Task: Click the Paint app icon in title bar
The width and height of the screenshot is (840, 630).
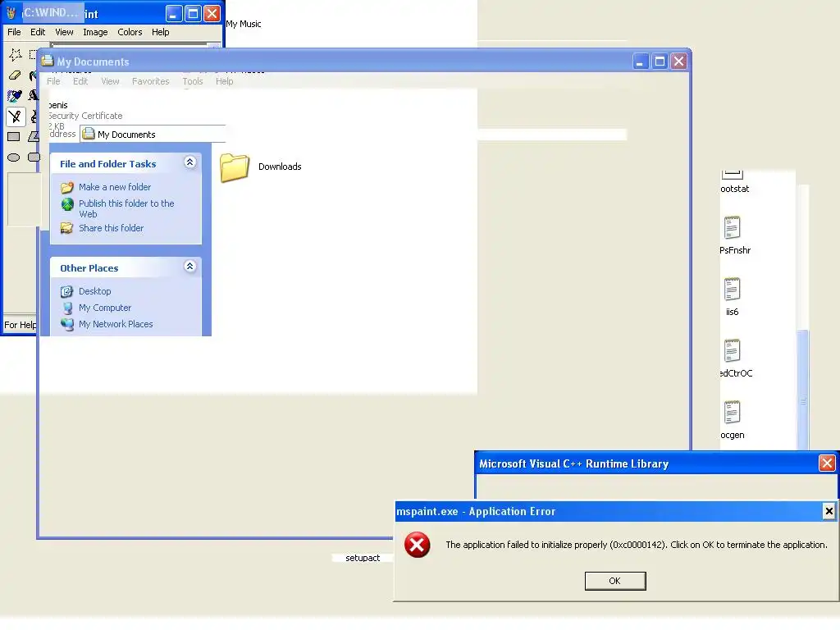Action: (x=11, y=13)
